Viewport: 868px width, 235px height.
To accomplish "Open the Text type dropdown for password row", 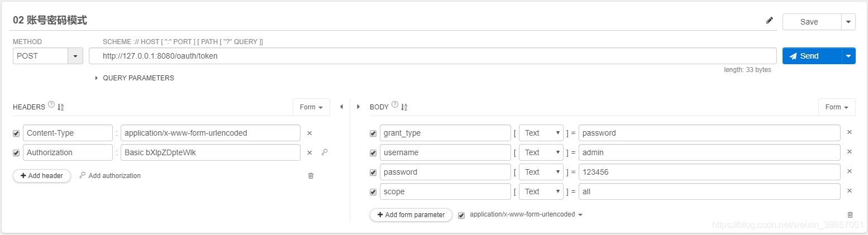I will click(541, 172).
